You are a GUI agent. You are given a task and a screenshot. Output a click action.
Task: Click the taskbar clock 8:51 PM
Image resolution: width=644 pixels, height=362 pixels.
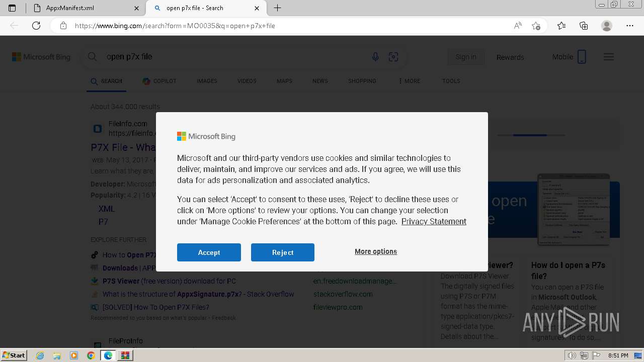[x=618, y=355]
